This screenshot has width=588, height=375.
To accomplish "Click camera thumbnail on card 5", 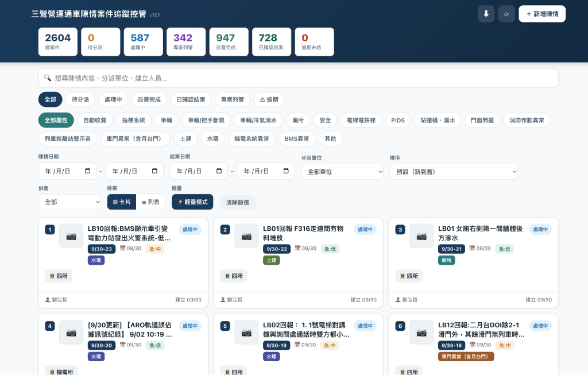I will pos(246,333).
